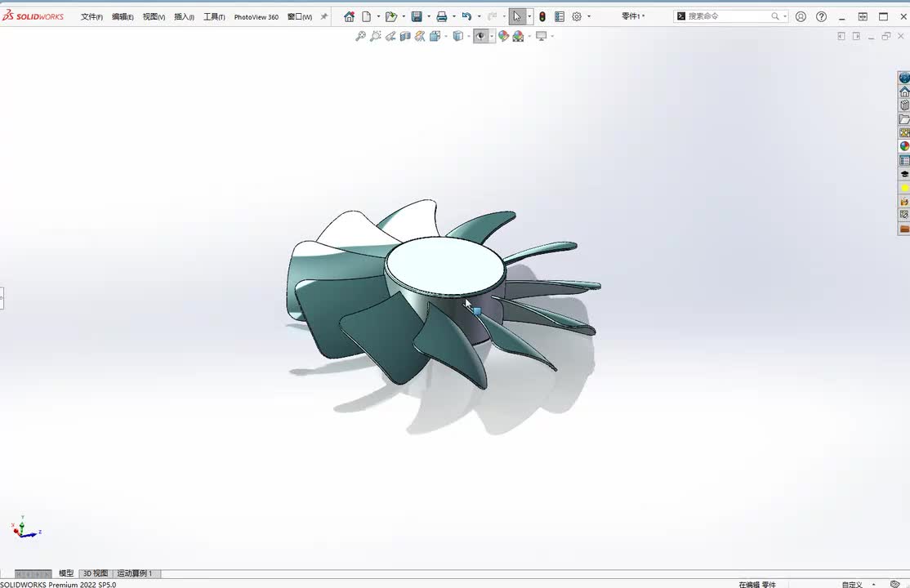Click the coordinate triad in the viewport
910x588 pixels.
click(25, 528)
